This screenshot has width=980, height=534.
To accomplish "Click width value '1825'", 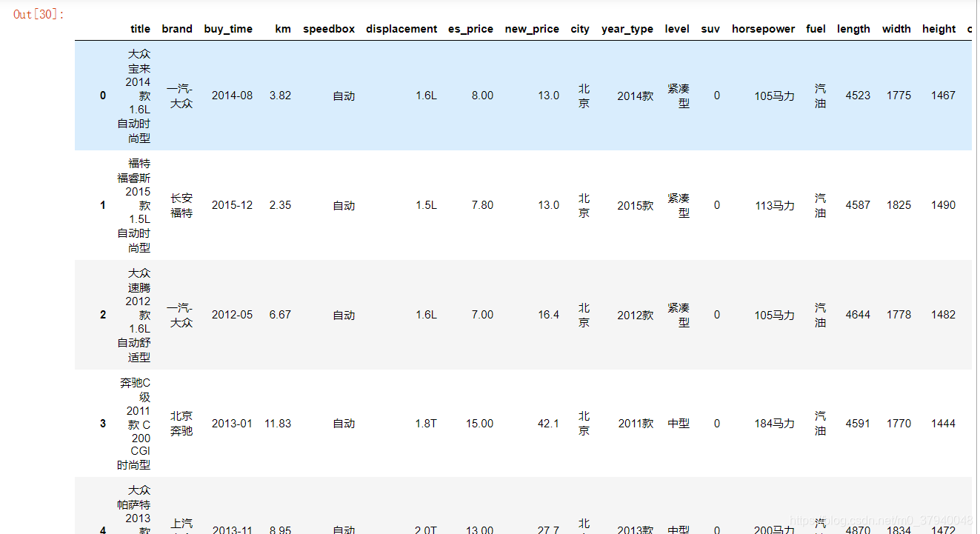I will [899, 205].
